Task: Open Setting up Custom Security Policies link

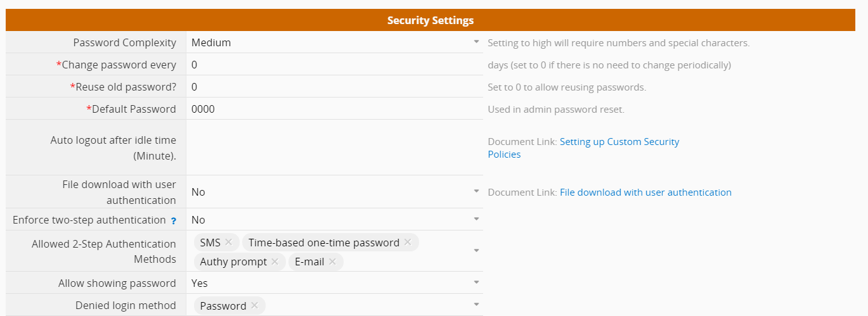Action: coord(619,142)
